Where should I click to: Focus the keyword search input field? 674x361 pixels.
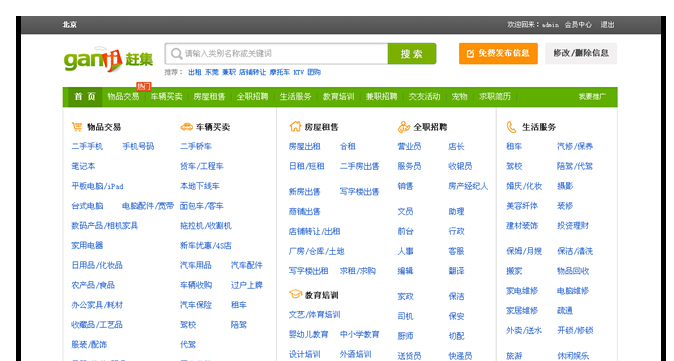[276, 54]
